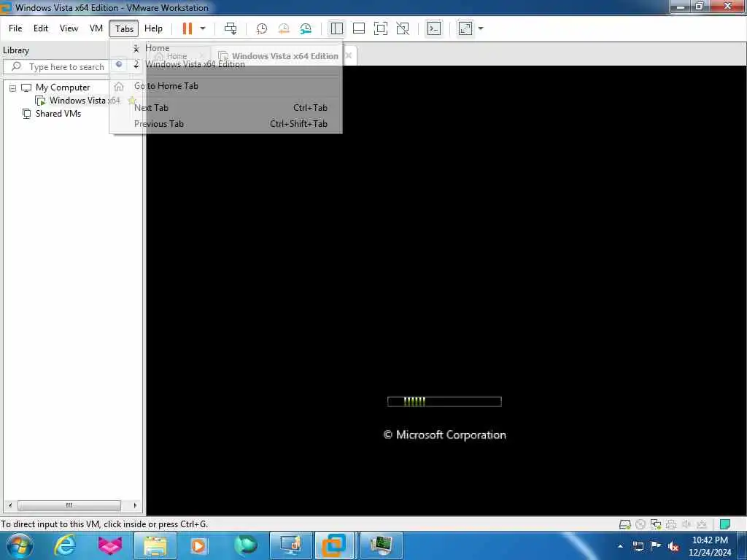Click the green message log note icon

pyautogui.click(x=725, y=525)
